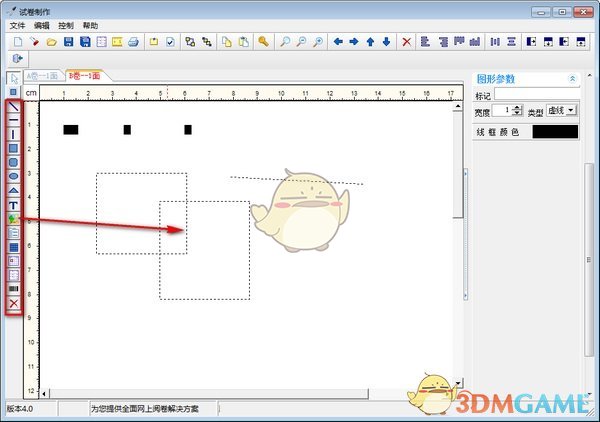Select the ellipse drawing tool

tap(13, 176)
